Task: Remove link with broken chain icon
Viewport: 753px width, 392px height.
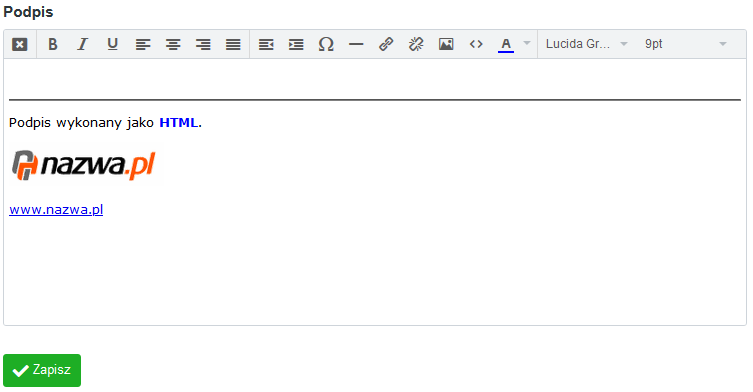Action: pos(416,44)
